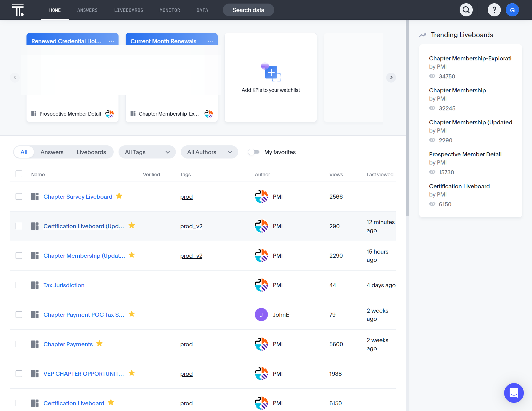
Task: Open the help question mark icon
Action: pyautogui.click(x=494, y=10)
